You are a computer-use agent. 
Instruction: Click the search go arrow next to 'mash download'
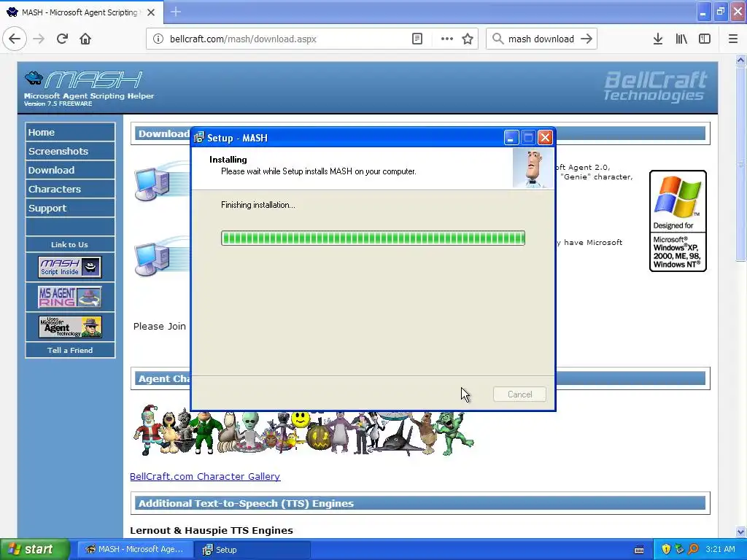[x=587, y=39]
